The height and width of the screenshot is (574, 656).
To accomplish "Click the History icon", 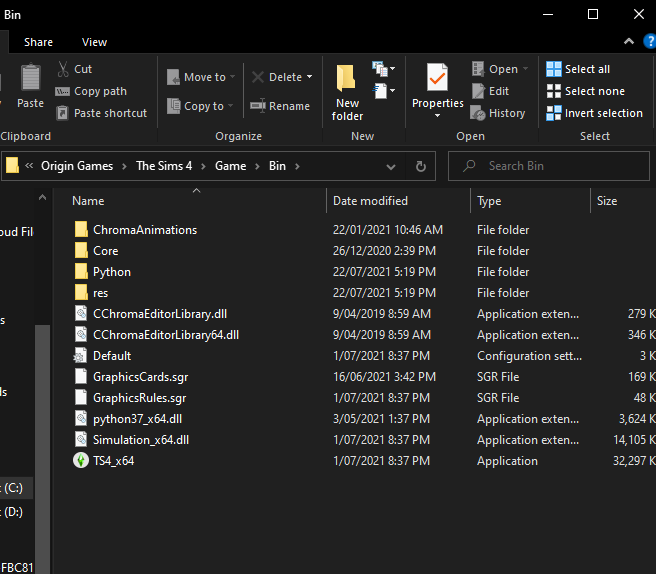I will click(478, 113).
